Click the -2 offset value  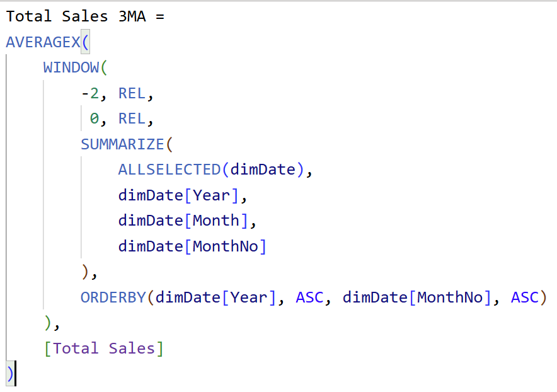point(90,93)
